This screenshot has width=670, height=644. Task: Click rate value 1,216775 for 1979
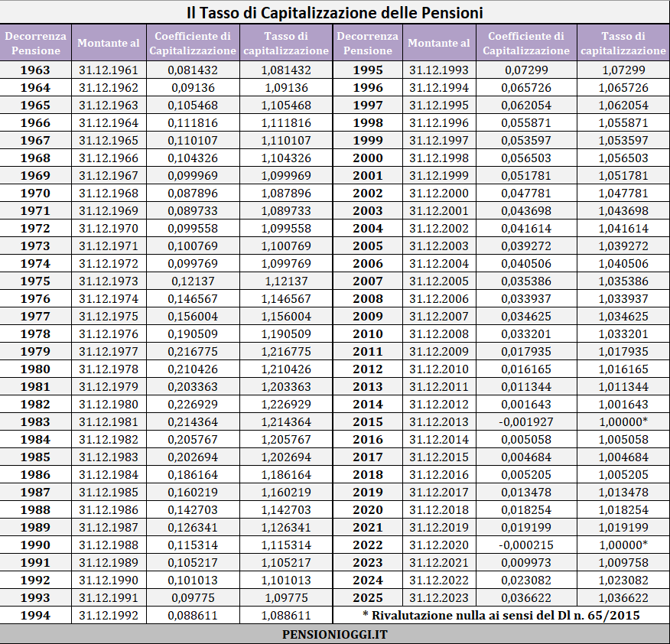coord(286,352)
